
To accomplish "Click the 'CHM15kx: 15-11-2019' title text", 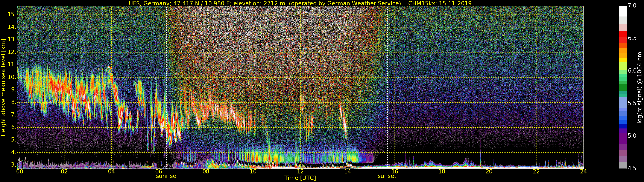I will (x=440, y=3).
